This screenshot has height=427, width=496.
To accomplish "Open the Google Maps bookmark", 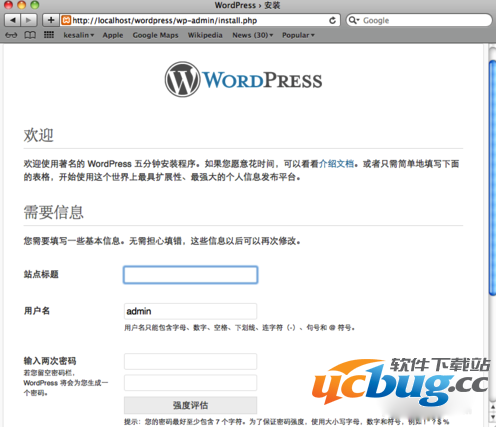I will coord(155,35).
